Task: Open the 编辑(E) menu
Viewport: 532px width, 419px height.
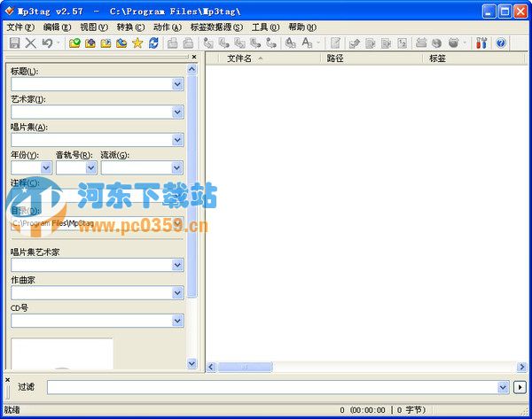Action: coord(57,27)
